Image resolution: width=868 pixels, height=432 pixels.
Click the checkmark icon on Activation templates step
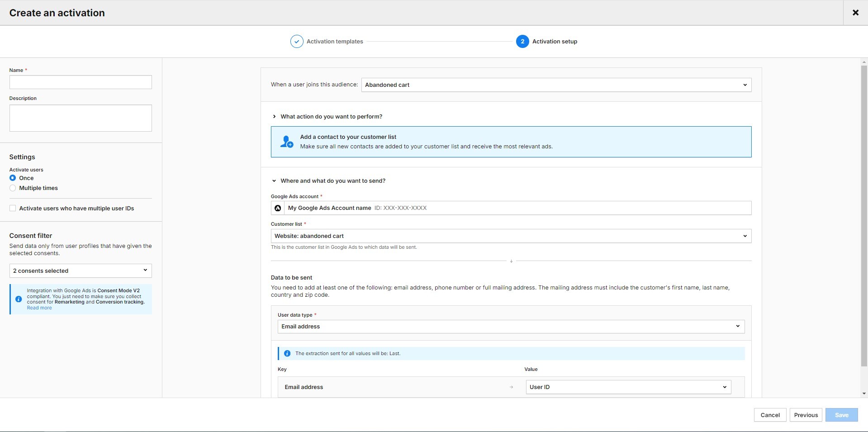pos(296,41)
